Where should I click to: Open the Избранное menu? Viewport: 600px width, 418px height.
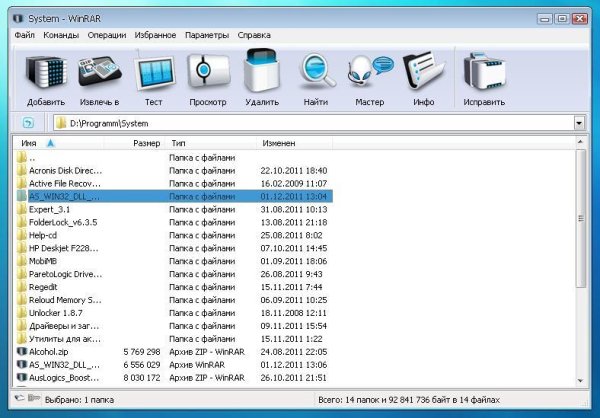(x=154, y=35)
